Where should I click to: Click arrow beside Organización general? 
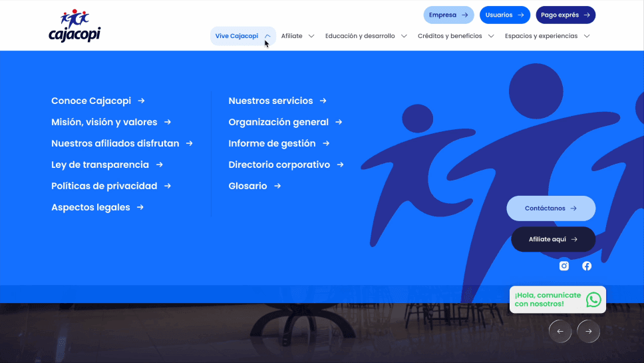[x=339, y=122]
